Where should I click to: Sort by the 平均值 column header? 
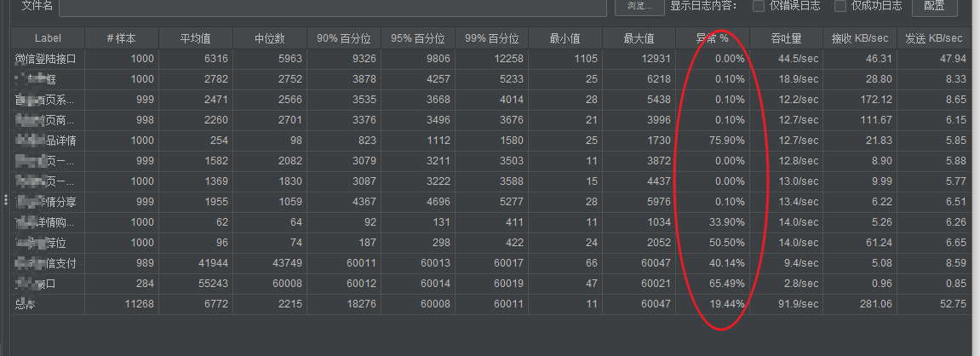coord(196,38)
